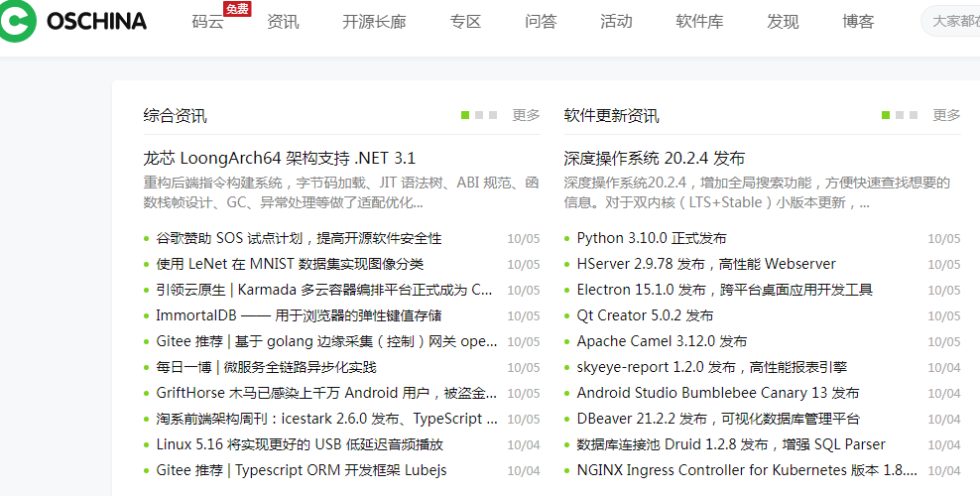Open the 问答 menu item
Viewport: 980px width, 496px height.
point(541,22)
